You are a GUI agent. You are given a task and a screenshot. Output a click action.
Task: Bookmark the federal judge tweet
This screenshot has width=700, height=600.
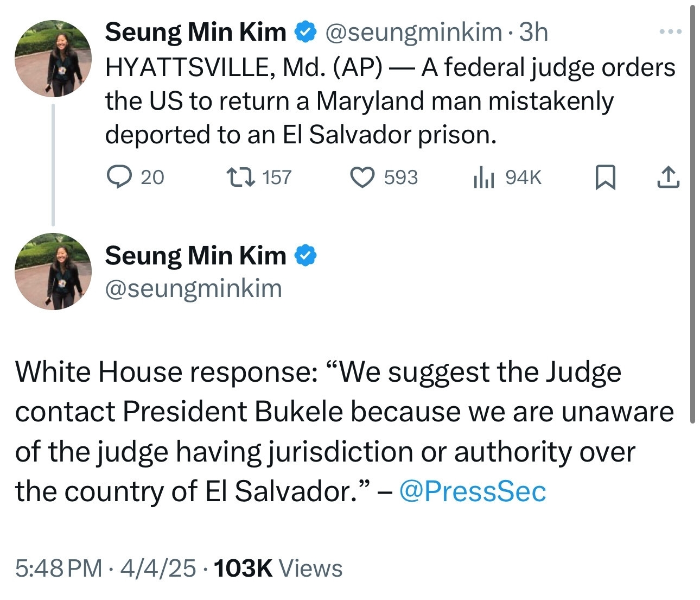click(605, 178)
